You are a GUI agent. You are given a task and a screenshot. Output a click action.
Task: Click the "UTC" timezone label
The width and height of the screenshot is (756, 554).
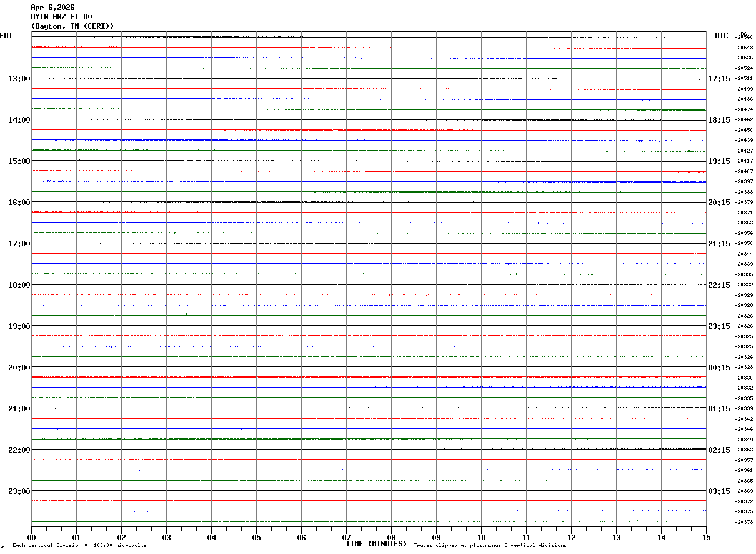[722, 36]
